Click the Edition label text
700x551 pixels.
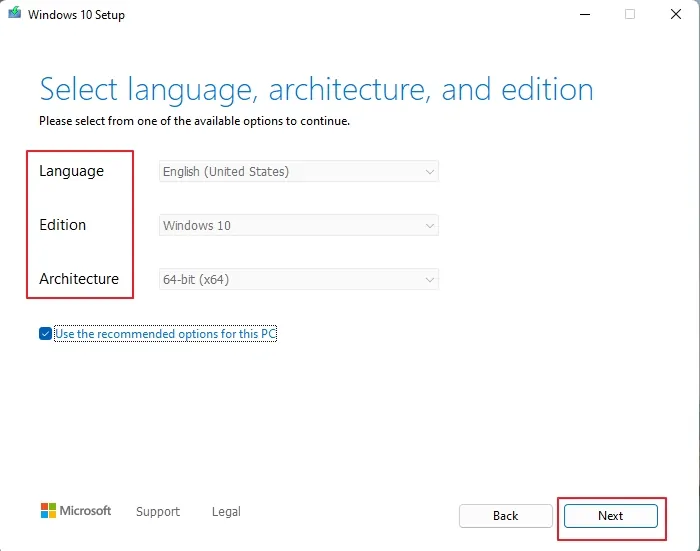coord(62,225)
